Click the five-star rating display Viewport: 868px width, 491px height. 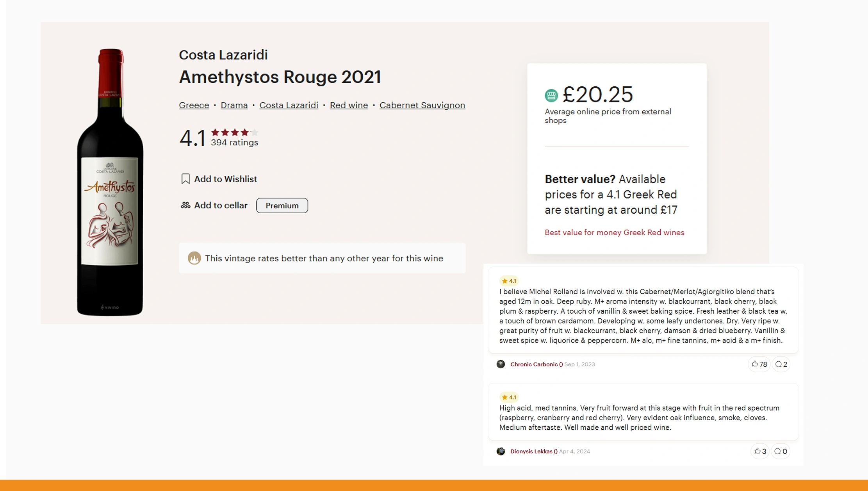coord(234,132)
